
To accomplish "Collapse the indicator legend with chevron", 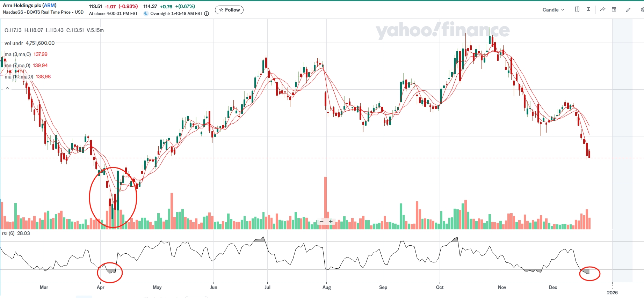I will point(7,88).
